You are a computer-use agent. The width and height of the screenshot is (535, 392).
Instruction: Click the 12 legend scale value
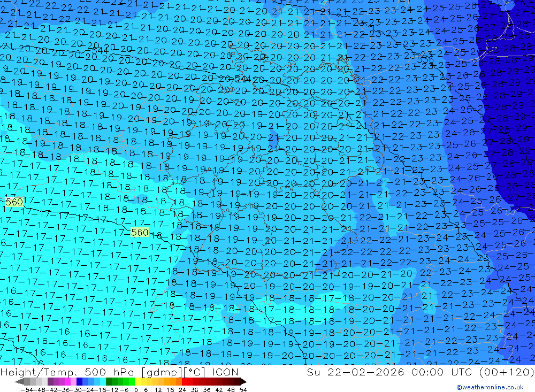[x=158, y=390]
